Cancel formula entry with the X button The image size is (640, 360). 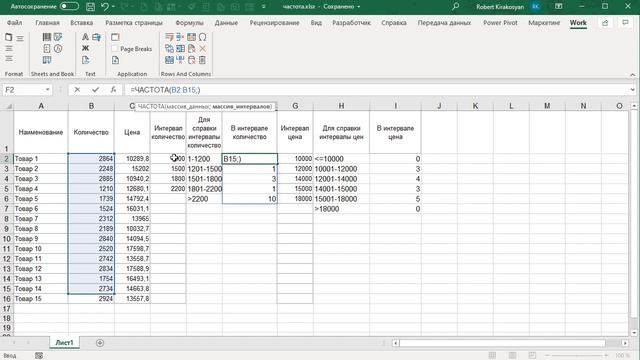77,90
